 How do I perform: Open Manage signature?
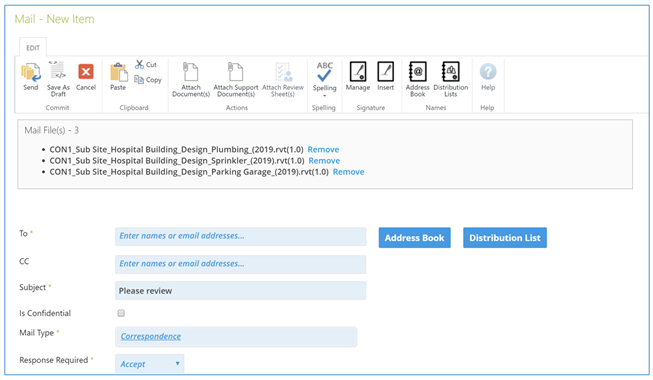[x=358, y=77]
